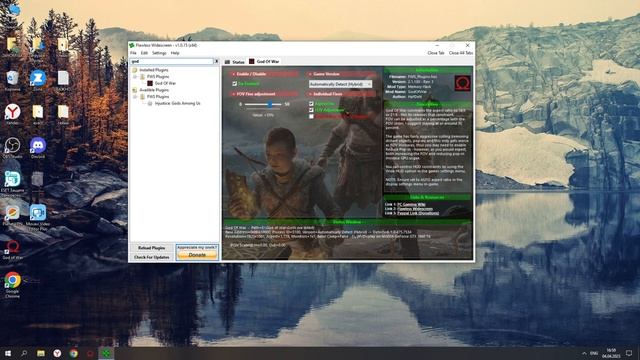Image resolution: width=640 pixels, height=360 pixels.
Task: Collapse FWS Plugins under Installed Plugins
Action: [135, 77]
